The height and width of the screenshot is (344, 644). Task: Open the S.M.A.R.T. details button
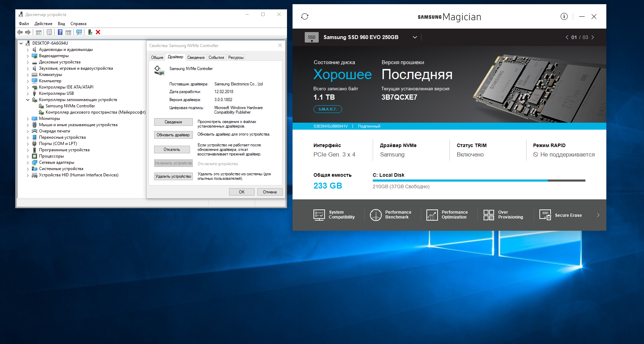[x=328, y=109]
